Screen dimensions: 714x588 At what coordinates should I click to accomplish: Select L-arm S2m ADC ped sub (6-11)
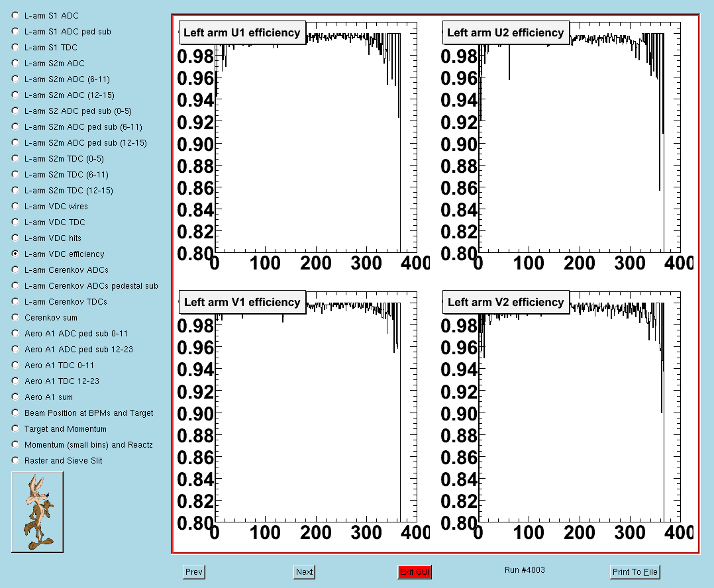pos(15,127)
